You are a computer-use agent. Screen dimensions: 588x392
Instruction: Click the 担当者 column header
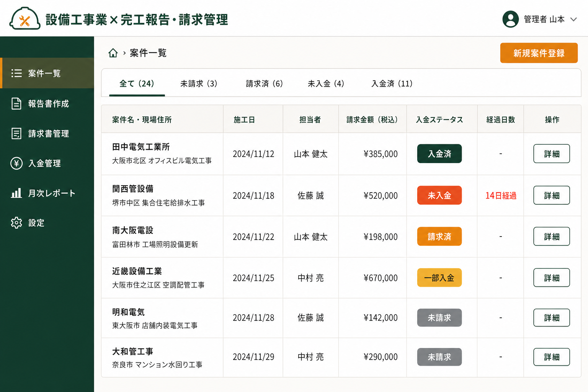(x=310, y=120)
